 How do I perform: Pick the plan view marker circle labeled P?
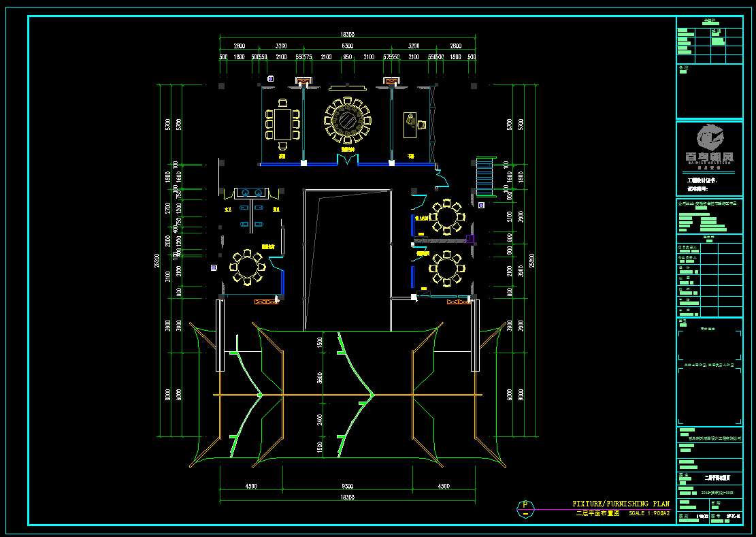tap(525, 509)
